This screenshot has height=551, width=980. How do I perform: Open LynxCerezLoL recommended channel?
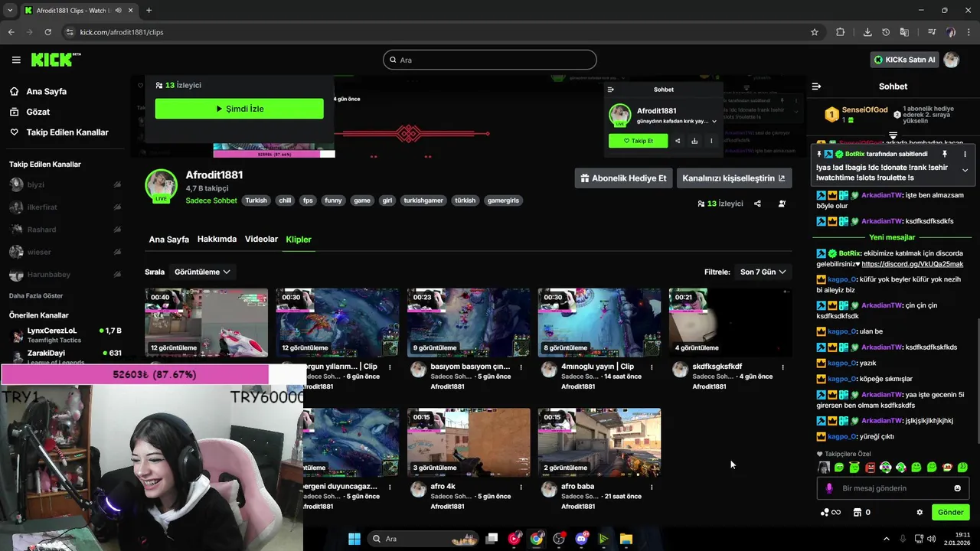point(65,334)
